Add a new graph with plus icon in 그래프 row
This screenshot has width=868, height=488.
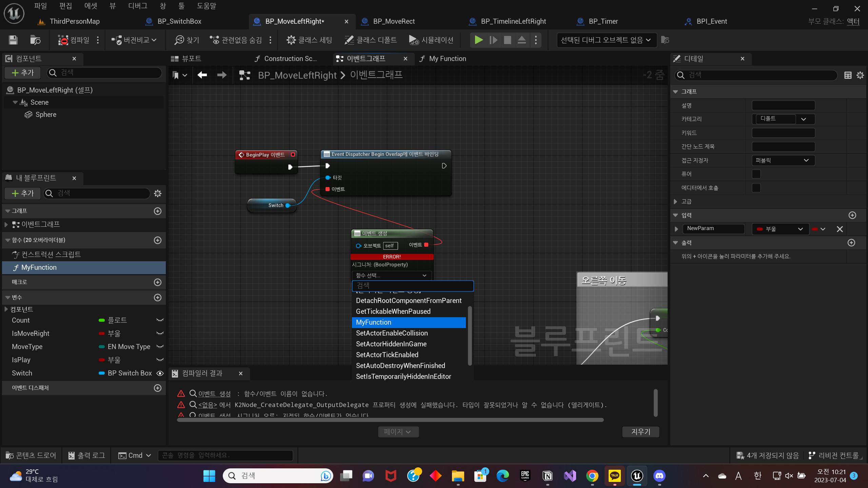pos(158,211)
